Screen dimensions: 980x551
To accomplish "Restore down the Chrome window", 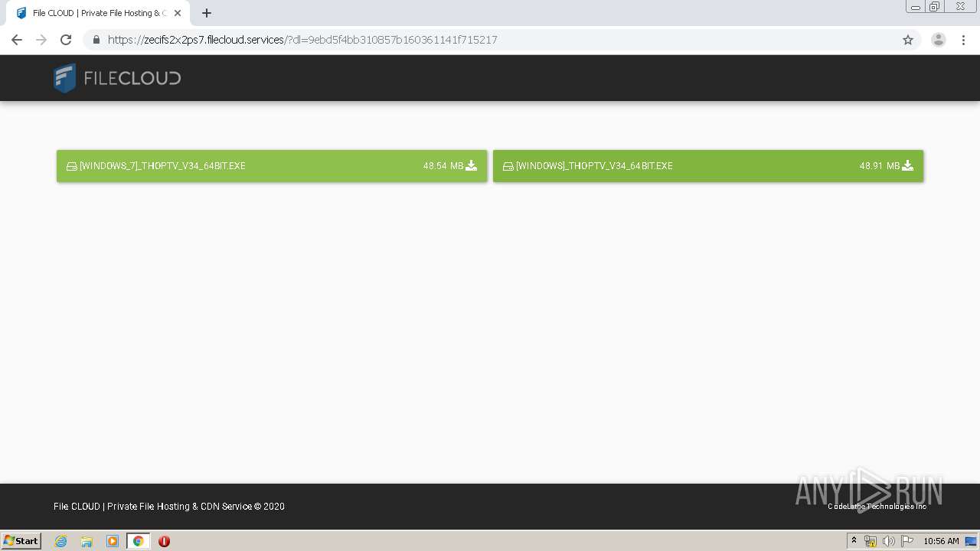I will click(x=935, y=7).
